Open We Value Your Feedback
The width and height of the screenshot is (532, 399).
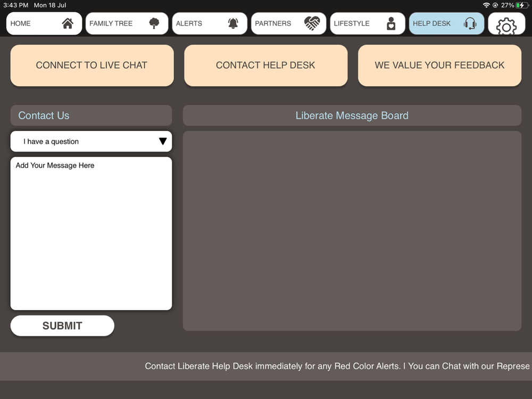(439, 65)
